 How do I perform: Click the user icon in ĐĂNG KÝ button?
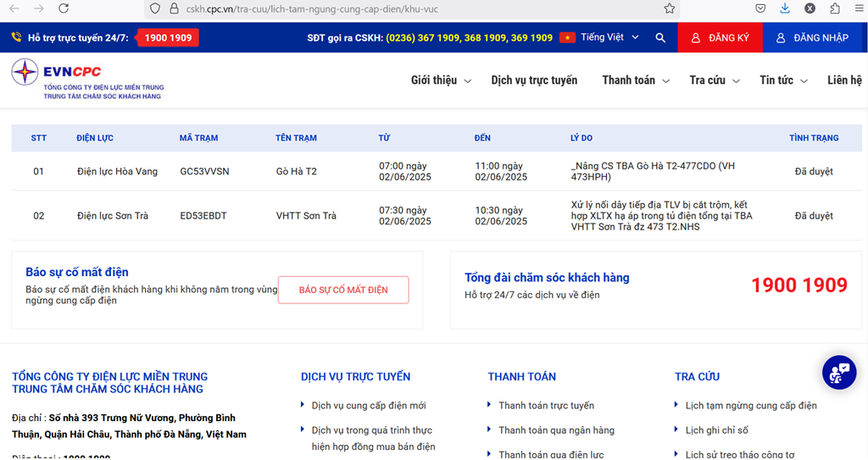pos(696,37)
